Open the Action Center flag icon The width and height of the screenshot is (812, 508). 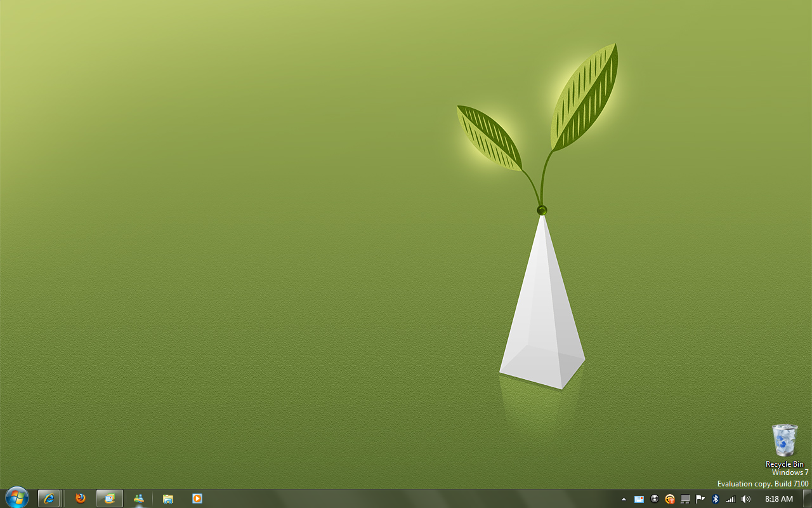[x=700, y=499]
